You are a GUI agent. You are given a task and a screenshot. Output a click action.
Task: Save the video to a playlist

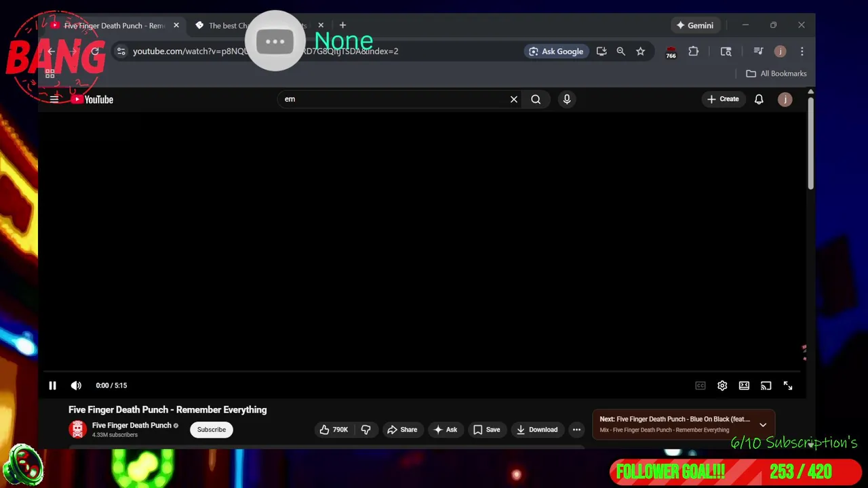487,430
